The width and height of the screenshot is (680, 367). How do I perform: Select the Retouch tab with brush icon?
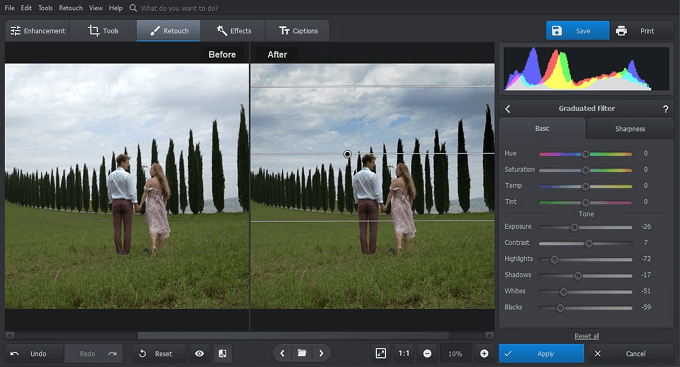(169, 31)
